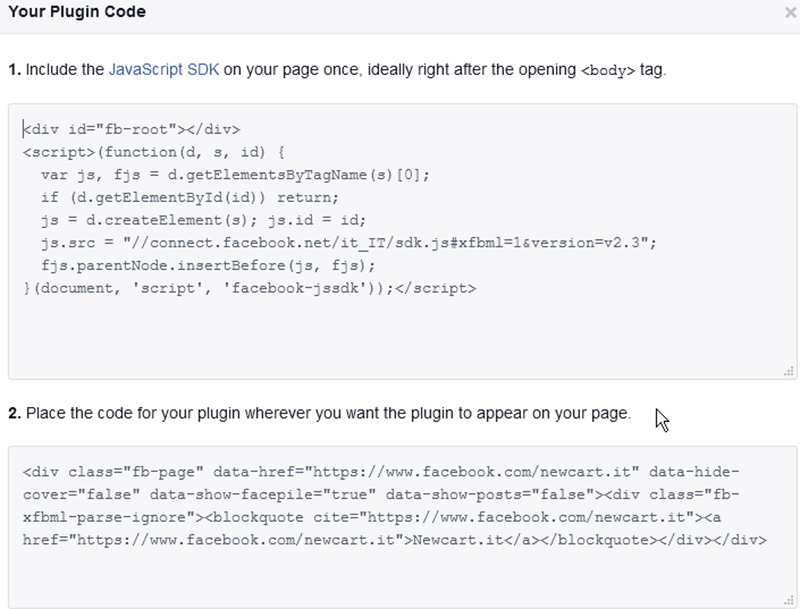The image size is (800, 609).
Task: Click the if (d.getElementById(id)) return line
Action: tap(190, 197)
